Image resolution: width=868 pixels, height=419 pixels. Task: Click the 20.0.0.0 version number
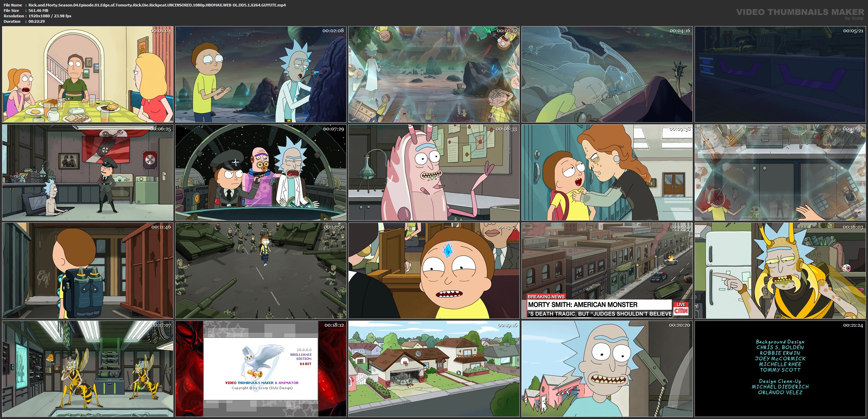304,350
